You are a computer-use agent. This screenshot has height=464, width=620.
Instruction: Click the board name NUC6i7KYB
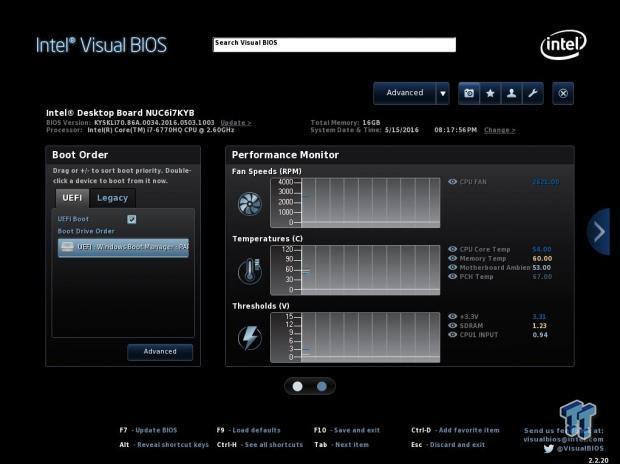(x=170, y=113)
